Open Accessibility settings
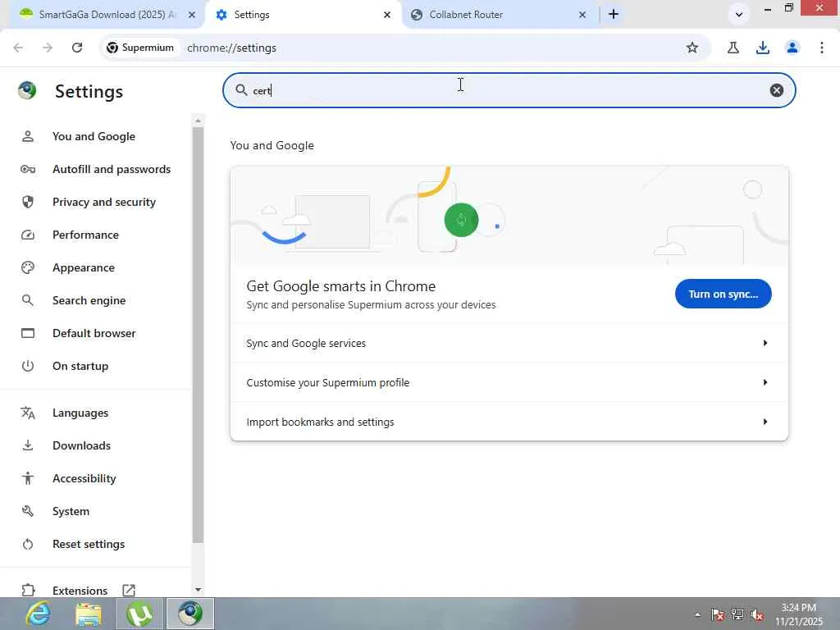Image resolution: width=840 pixels, height=630 pixels. [x=84, y=478]
